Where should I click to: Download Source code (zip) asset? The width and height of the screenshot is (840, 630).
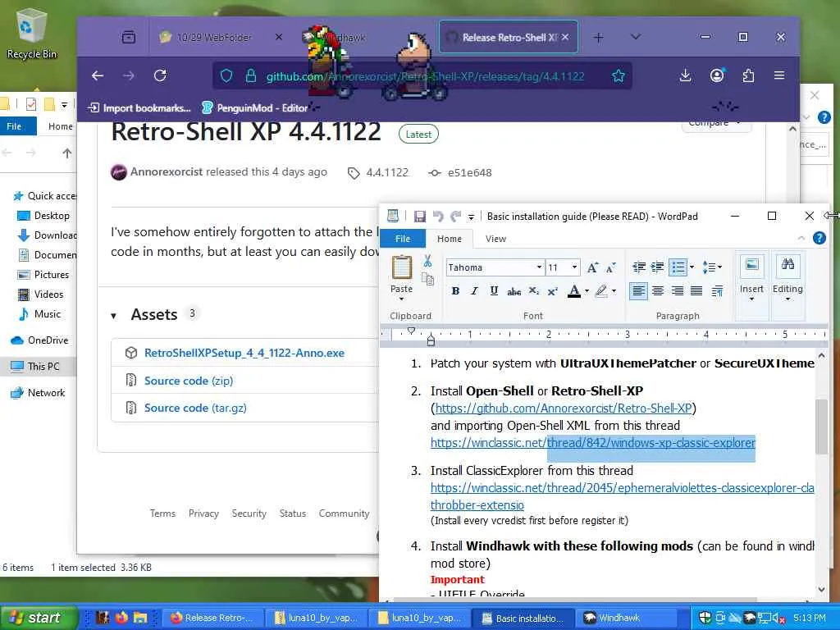[189, 381]
